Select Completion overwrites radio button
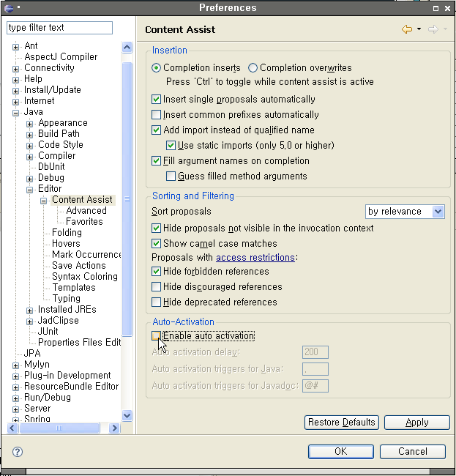This screenshot has width=456, height=476. click(253, 67)
